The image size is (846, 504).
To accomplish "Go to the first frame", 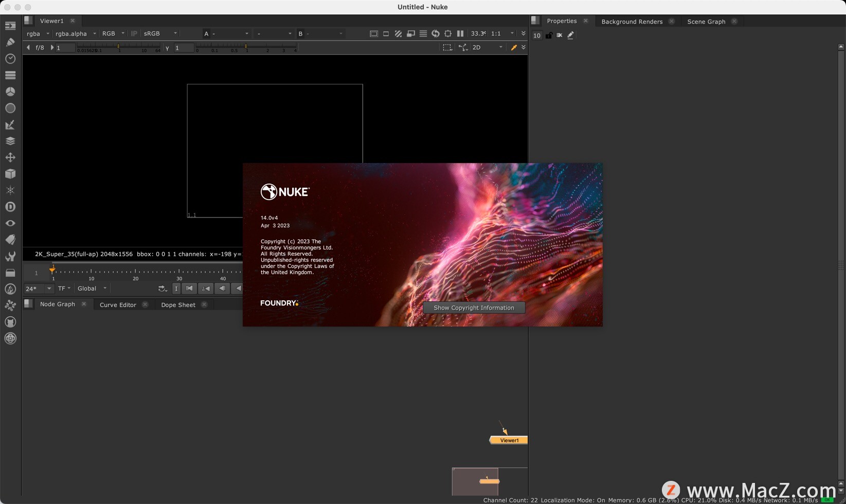I will tap(189, 289).
